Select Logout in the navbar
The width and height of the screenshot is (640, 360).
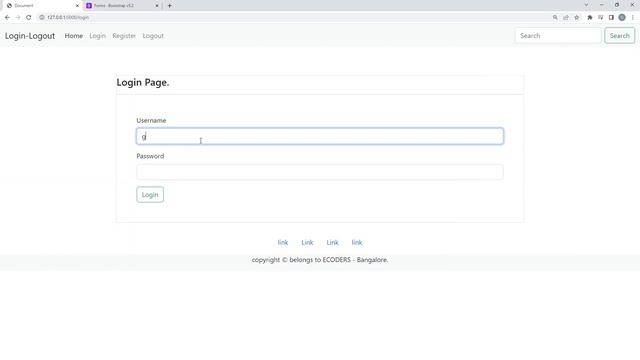click(x=153, y=36)
